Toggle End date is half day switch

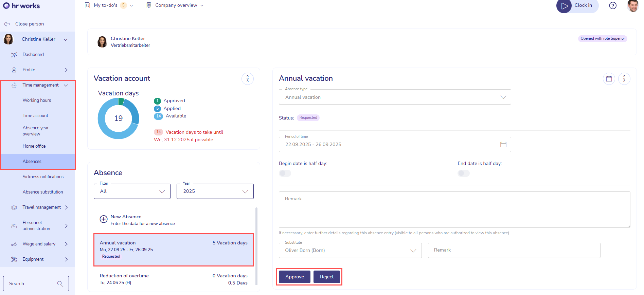[x=463, y=173]
